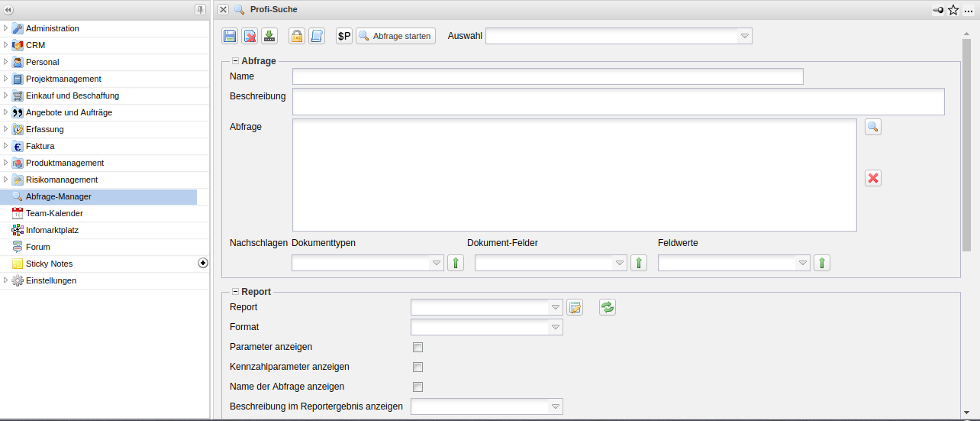The image size is (980, 421).
Task: Check 'Name der Abfrage anzeigen' box
Action: (x=417, y=387)
